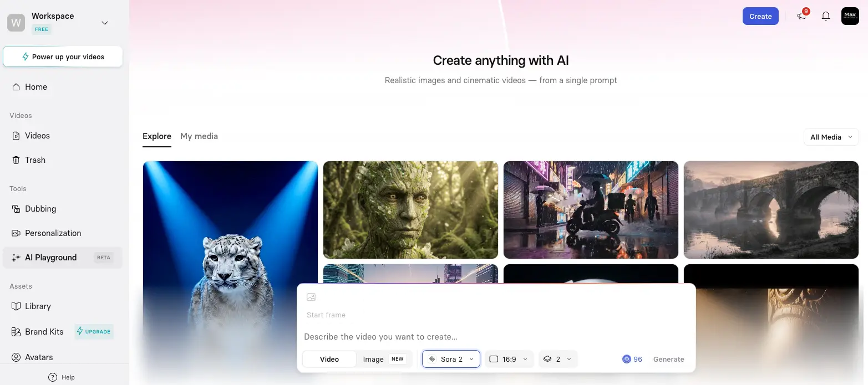Click the Workspace W avatar icon
868x385 pixels.
tap(16, 22)
